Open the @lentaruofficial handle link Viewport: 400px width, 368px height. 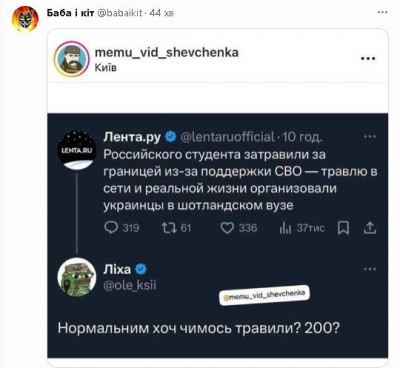pos(228,137)
